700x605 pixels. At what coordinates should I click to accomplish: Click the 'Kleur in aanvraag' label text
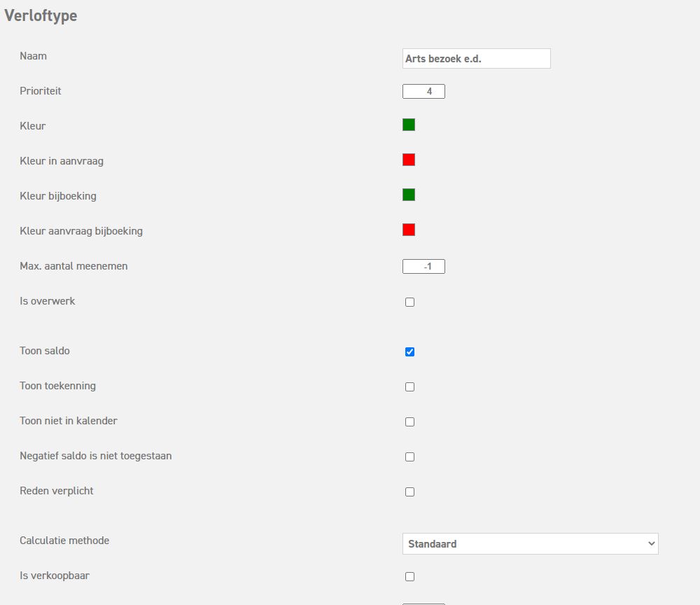click(62, 161)
